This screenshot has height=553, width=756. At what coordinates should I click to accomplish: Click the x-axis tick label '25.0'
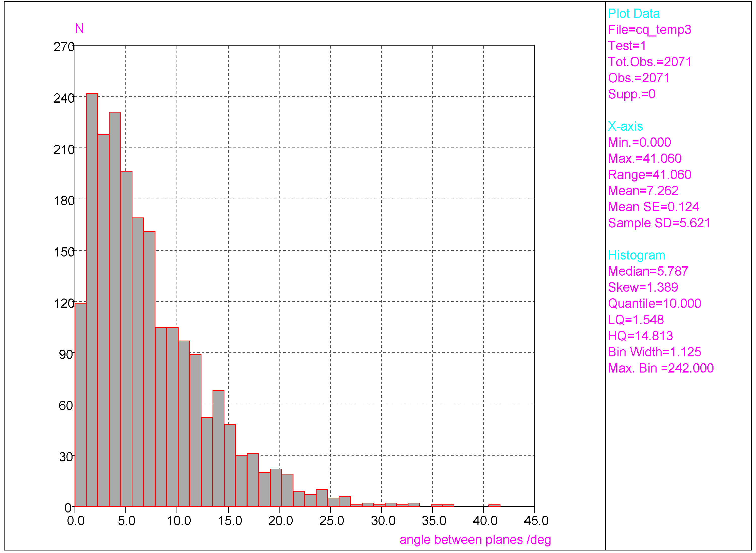click(x=332, y=521)
